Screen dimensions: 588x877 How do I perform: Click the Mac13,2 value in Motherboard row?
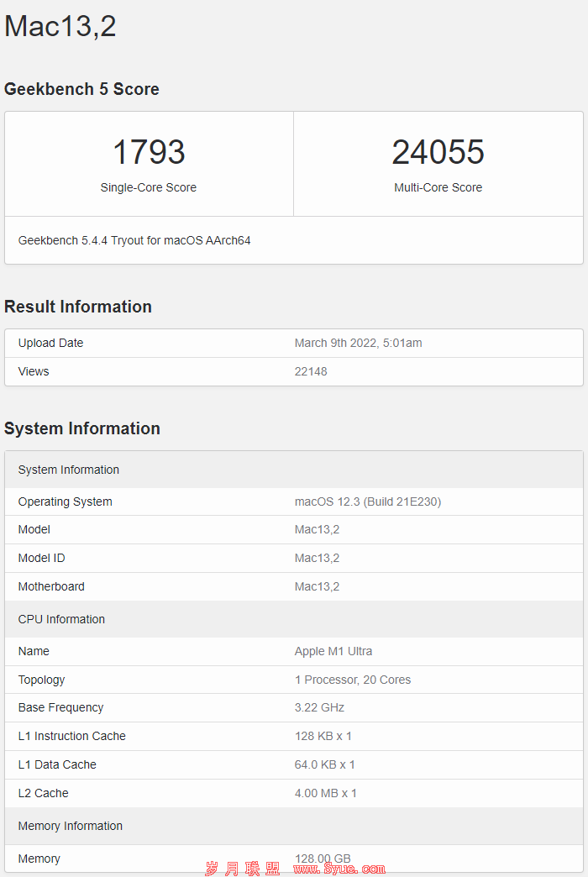(x=317, y=586)
